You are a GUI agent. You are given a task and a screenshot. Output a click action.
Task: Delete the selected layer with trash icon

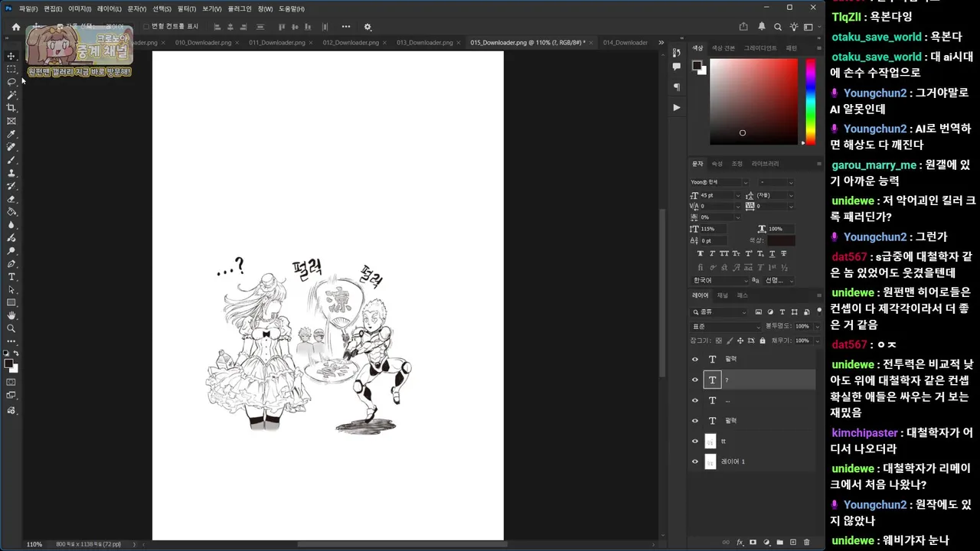pyautogui.click(x=806, y=543)
